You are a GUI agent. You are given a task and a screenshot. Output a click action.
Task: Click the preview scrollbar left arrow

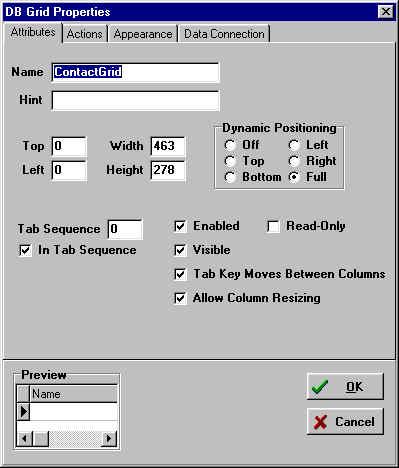tap(25, 438)
